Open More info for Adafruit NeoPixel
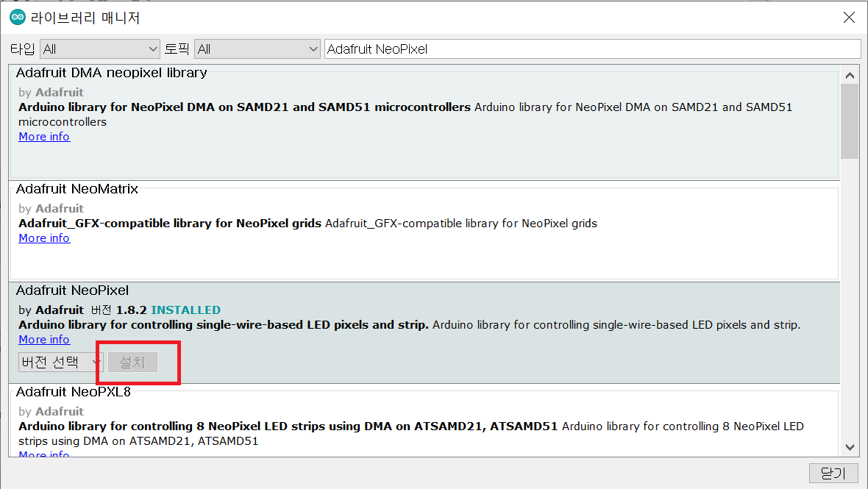The width and height of the screenshot is (868, 489). pyautogui.click(x=44, y=340)
